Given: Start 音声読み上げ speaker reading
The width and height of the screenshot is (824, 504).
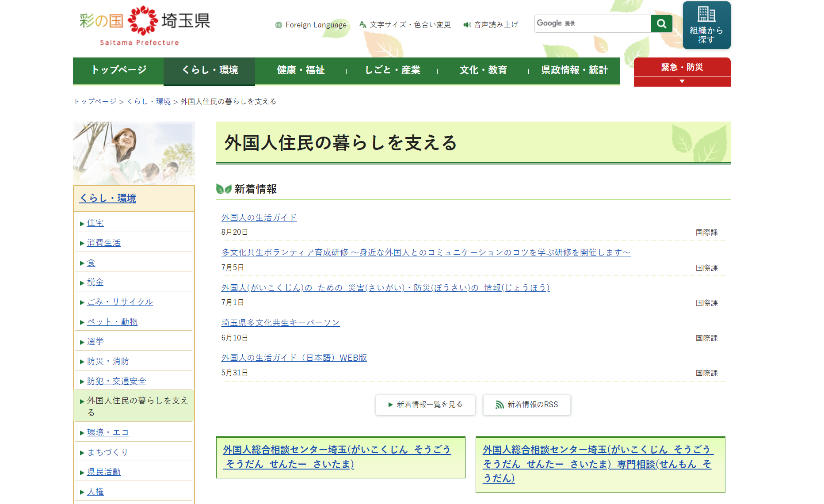Looking at the screenshot, I should coord(491,25).
